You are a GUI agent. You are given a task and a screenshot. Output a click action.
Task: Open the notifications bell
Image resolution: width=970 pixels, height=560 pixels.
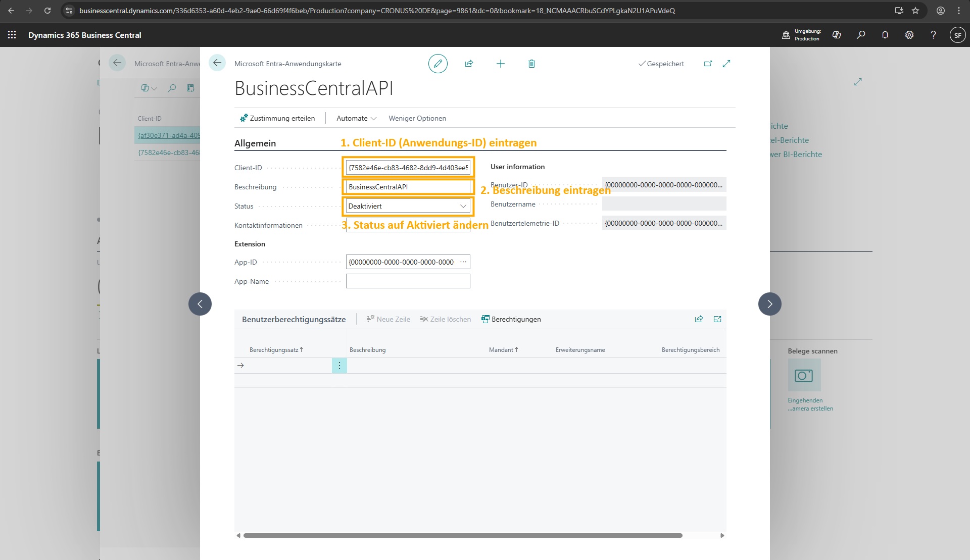(x=885, y=35)
